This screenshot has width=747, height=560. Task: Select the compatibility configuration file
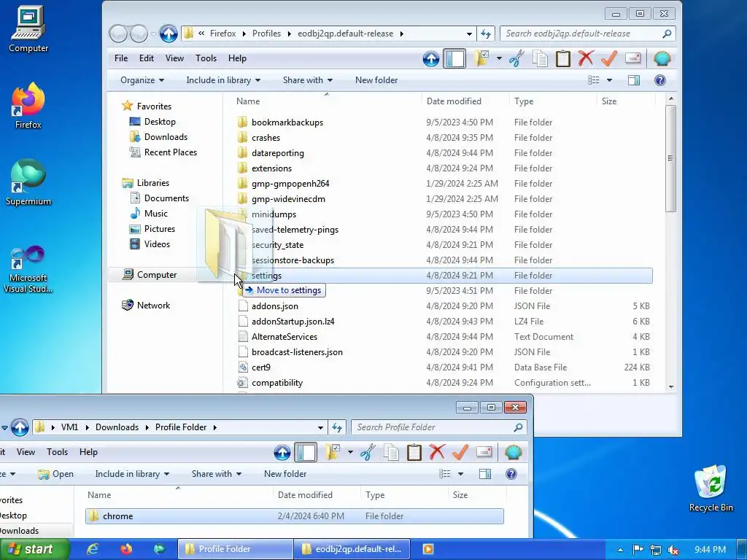[277, 382]
